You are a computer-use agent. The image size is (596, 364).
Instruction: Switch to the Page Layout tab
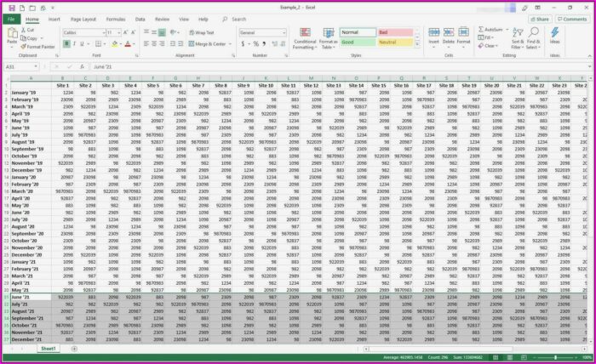[83, 19]
